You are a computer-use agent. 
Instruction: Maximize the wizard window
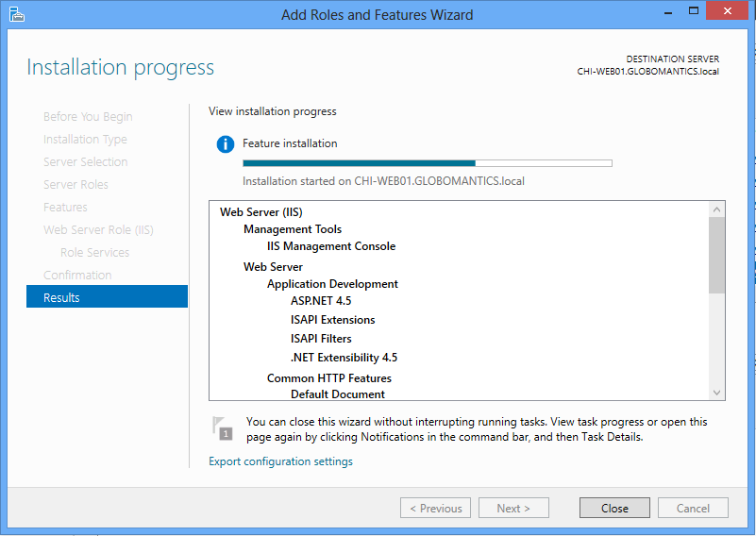point(694,11)
